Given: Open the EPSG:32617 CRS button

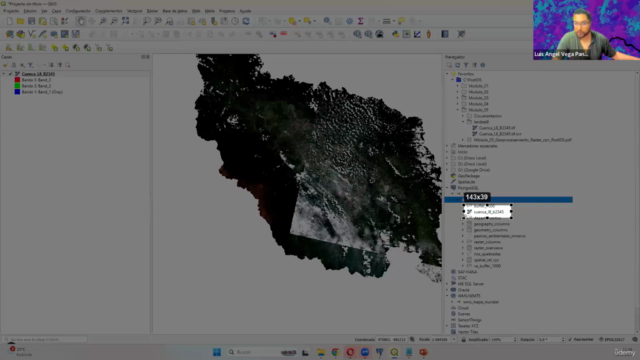Looking at the screenshot, I should pos(611,340).
